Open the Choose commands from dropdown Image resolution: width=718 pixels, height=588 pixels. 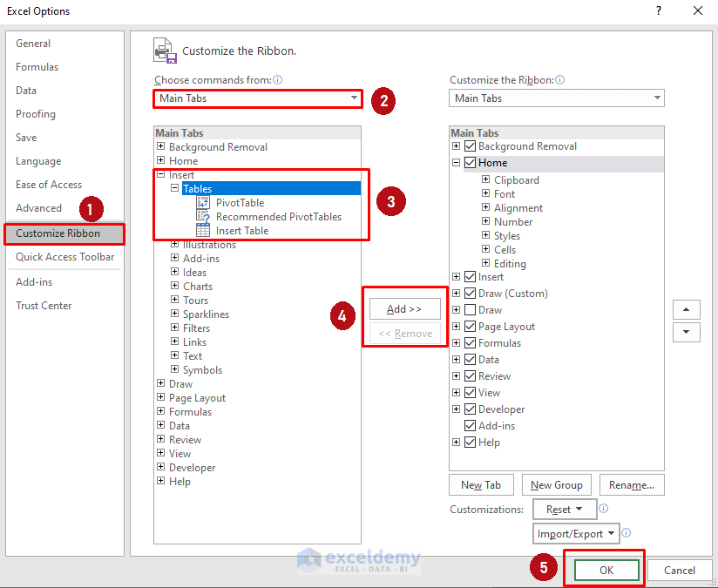pos(258,98)
